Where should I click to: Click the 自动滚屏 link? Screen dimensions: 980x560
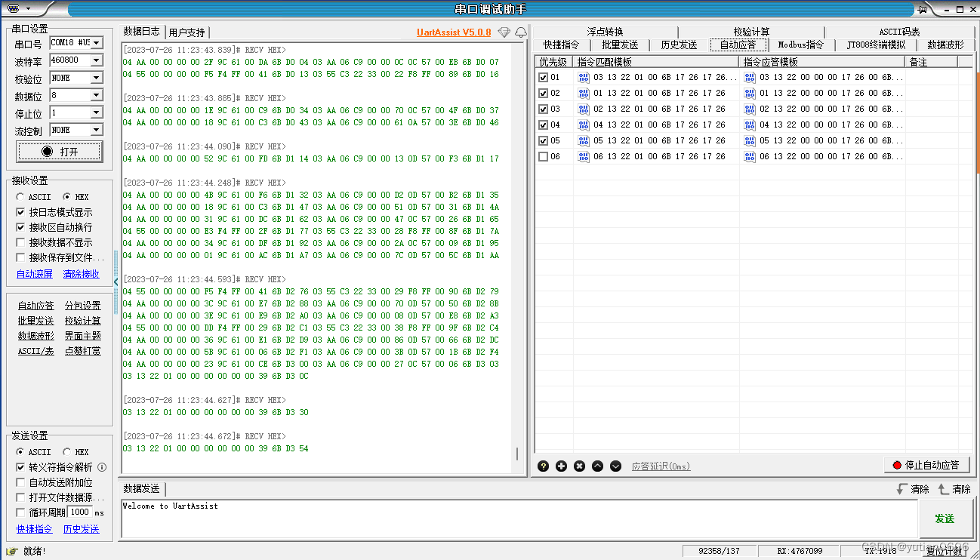[35, 274]
